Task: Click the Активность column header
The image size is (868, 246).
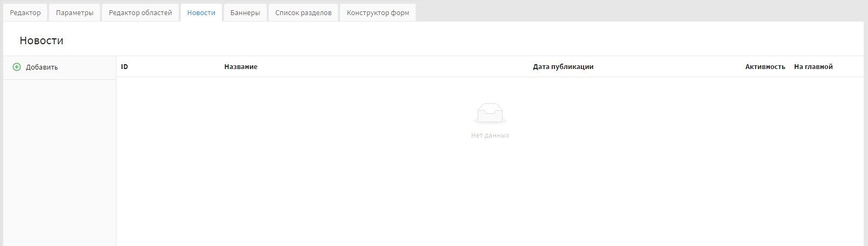Action: [x=765, y=67]
